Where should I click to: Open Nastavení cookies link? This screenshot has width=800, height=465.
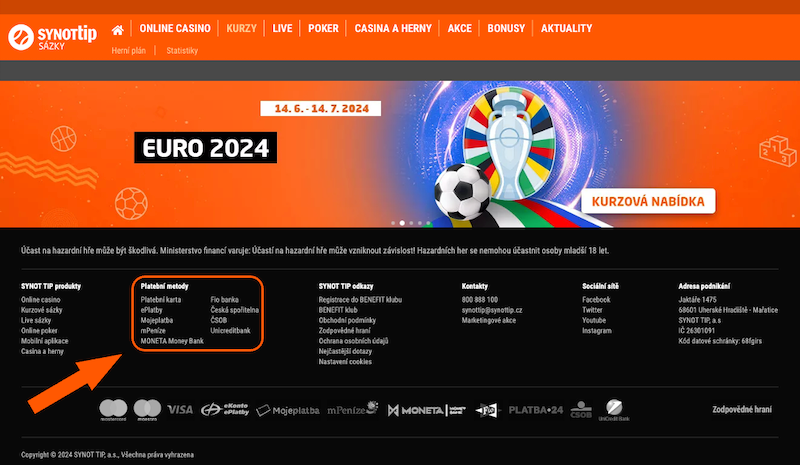pyautogui.click(x=345, y=361)
